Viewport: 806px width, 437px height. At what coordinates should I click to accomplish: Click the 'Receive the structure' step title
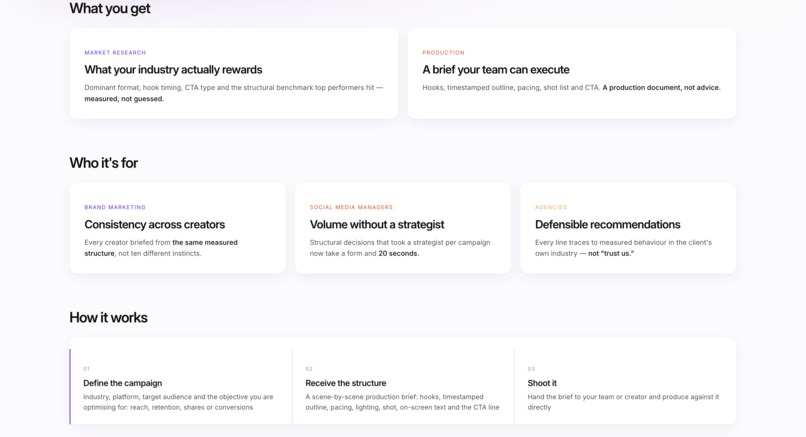click(345, 383)
